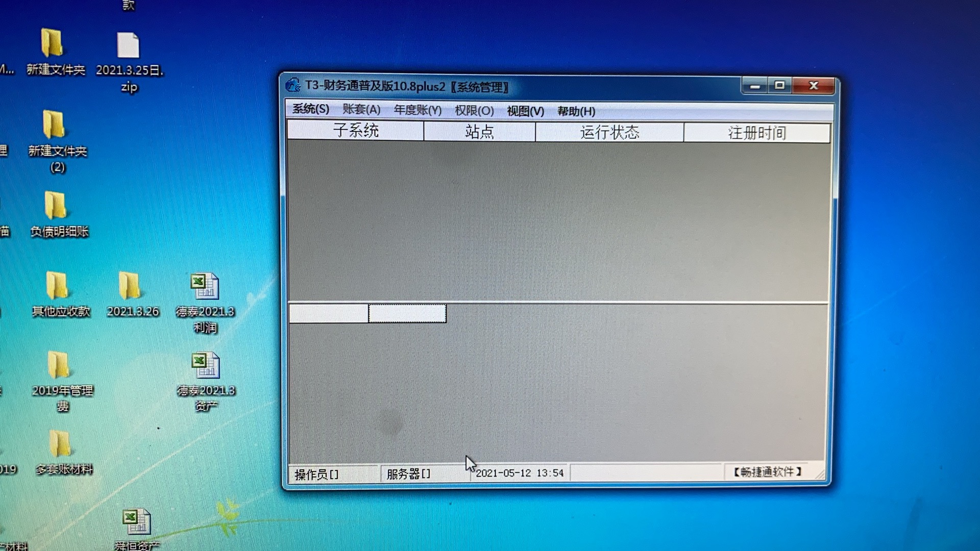Open the 视图(V) menu
This screenshot has height=551, width=980.
(x=525, y=111)
